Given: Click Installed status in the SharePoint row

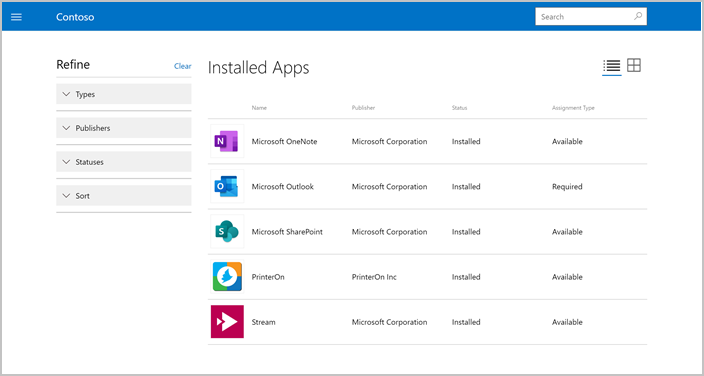Looking at the screenshot, I should [x=466, y=232].
